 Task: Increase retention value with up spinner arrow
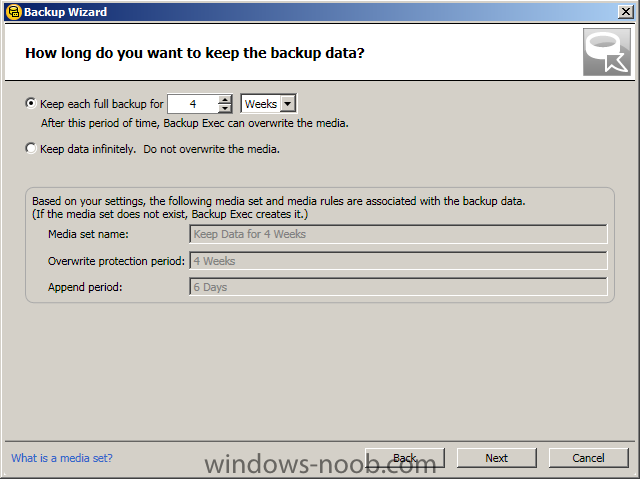225,100
